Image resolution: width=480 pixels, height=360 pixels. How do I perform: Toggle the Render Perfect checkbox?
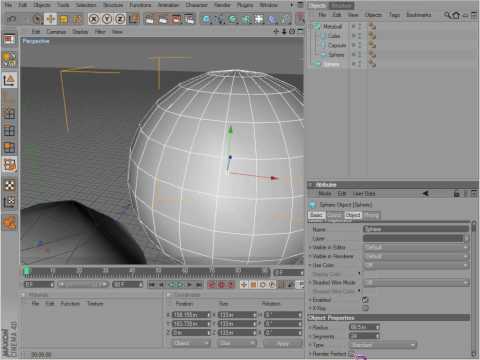351,354
